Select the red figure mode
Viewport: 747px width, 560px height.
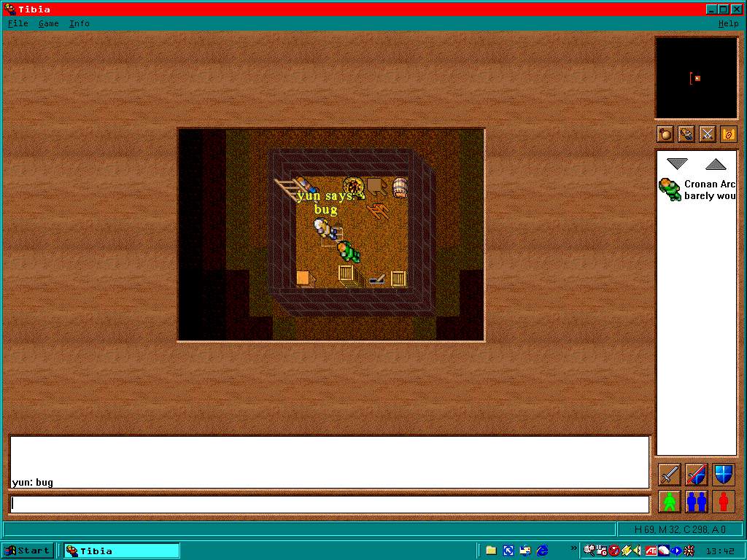[x=724, y=502]
